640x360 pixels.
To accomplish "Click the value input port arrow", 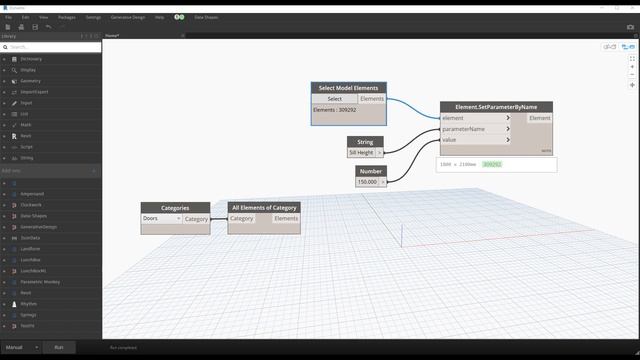I will [x=508, y=140].
